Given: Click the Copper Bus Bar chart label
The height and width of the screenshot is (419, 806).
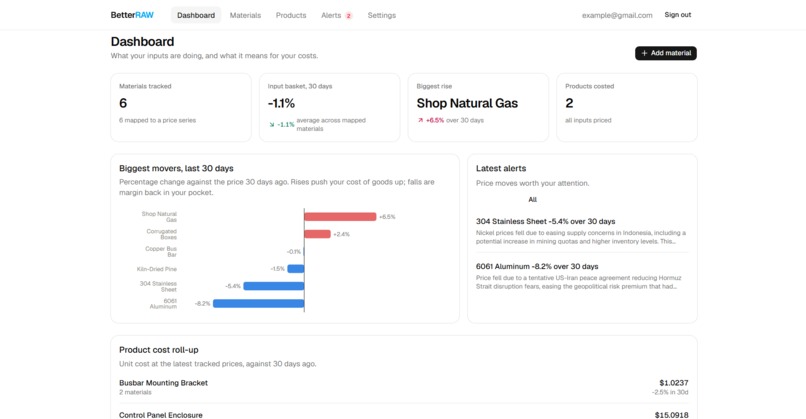Looking at the screenshot, I should point(161,251).
